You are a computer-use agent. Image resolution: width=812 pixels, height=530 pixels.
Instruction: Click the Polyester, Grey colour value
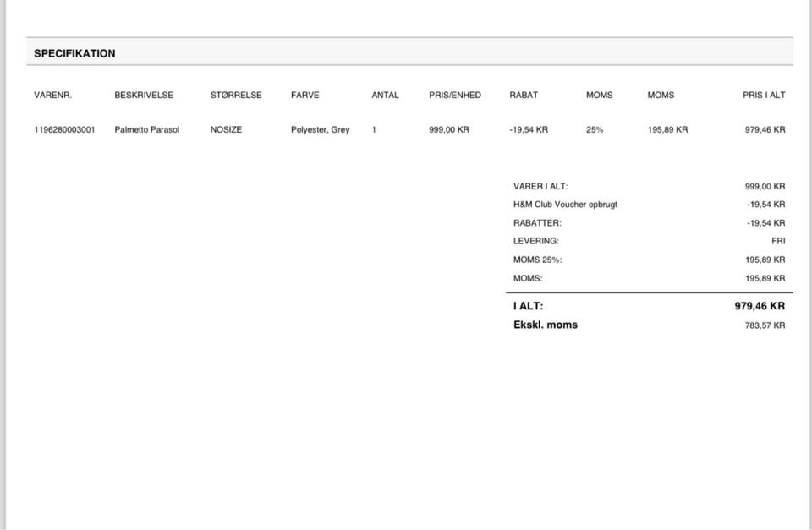[x=321, y=130]
